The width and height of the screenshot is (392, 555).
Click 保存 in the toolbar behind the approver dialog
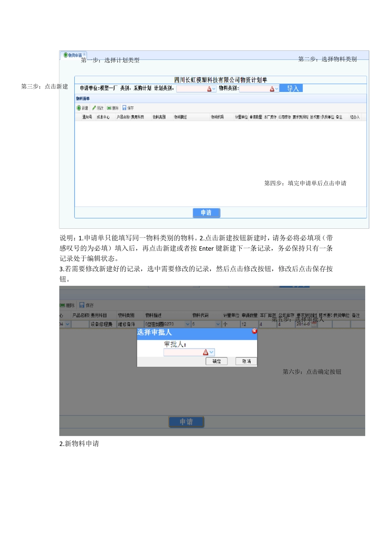[x=86, y=305]
